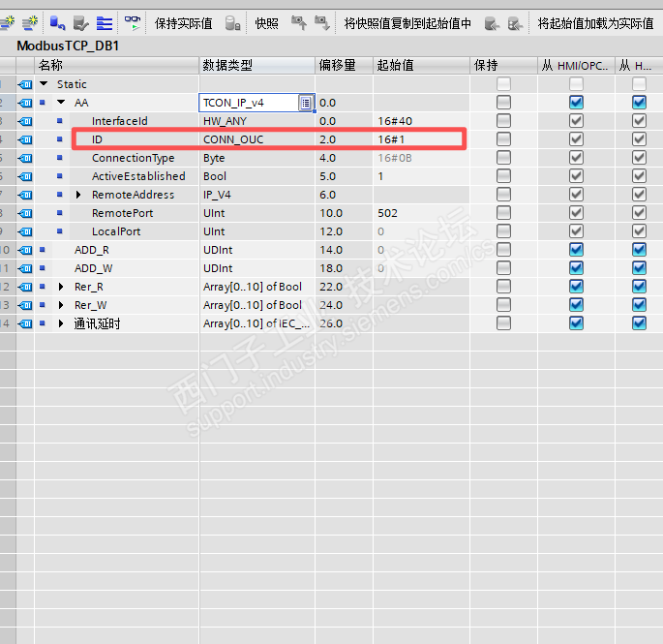Screen dimensions: 663x644
Task: Toggle HMI/OPC checkbox for Rer_W row
Action: [576, 305]
